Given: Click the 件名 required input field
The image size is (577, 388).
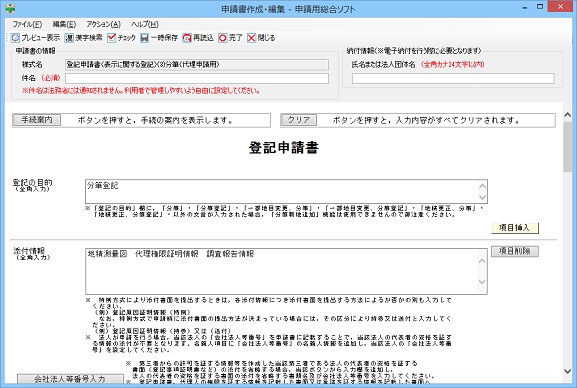Looking at the screenshot, I should [x=197, y=78].
